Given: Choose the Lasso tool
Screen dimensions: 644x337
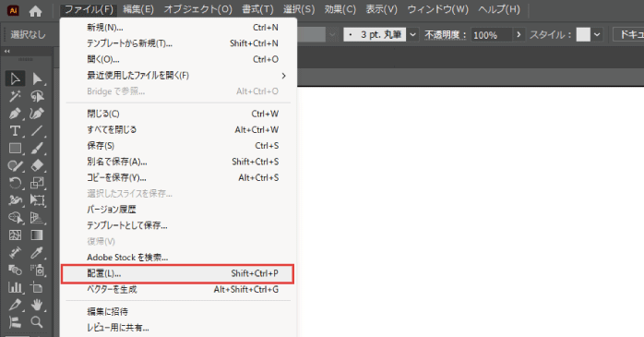Looking at the screenshot, I should [37, 96].
